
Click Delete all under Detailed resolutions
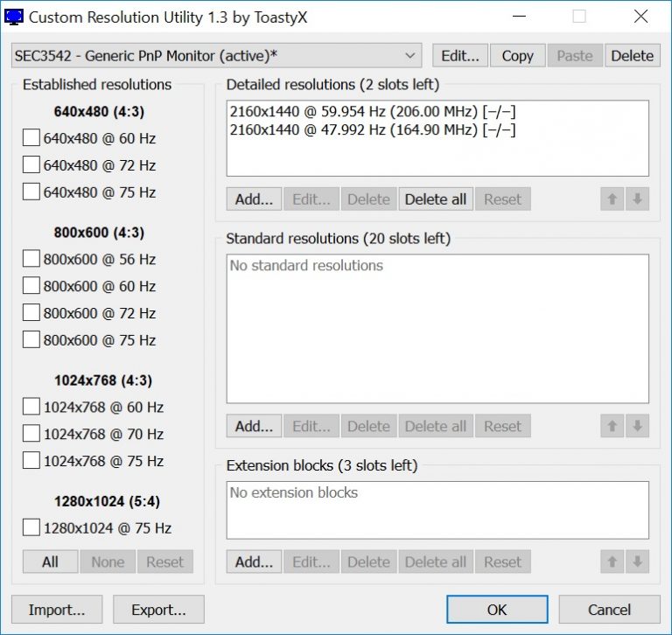click(x=436, y=199)
